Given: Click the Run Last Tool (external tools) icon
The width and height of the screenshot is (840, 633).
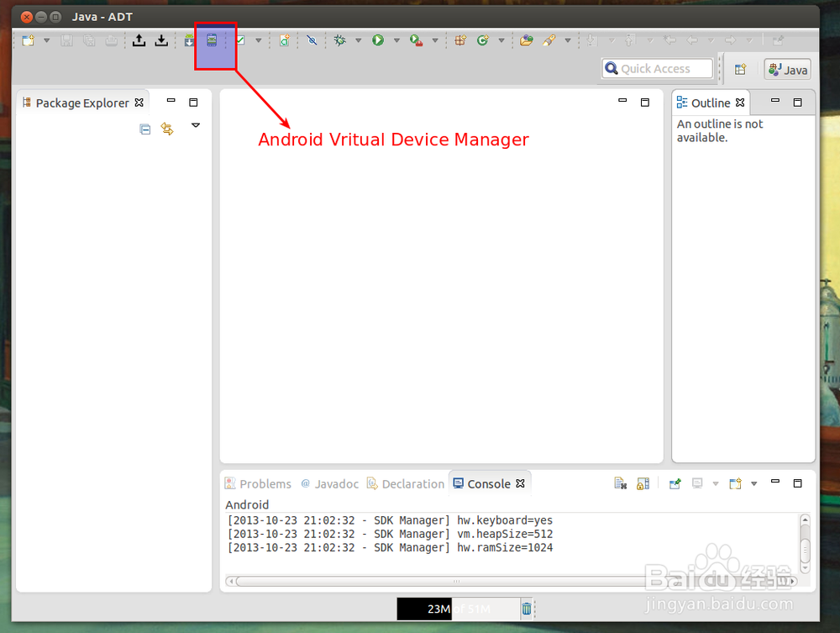Looking at the screenshot, I should (417, 40).
